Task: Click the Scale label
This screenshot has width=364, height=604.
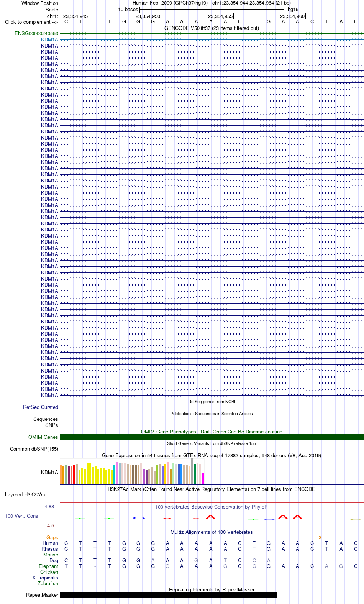Action: [52, 10]
